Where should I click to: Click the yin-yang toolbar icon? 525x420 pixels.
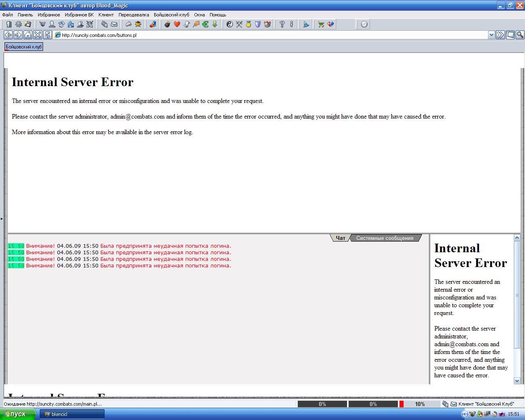(229, 24)
